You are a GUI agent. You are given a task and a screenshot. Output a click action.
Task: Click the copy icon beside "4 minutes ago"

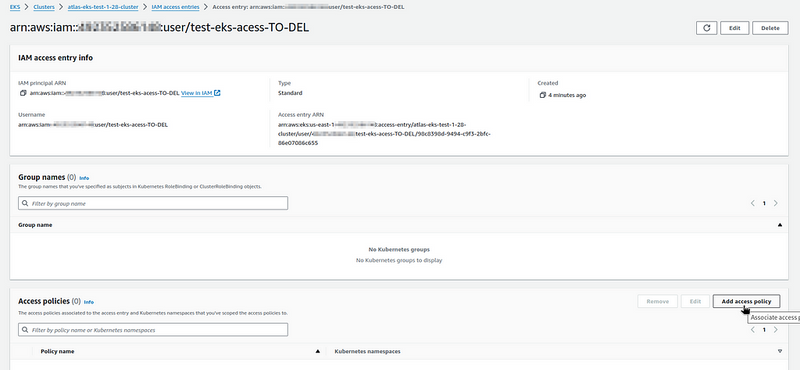tap(542, 95)
